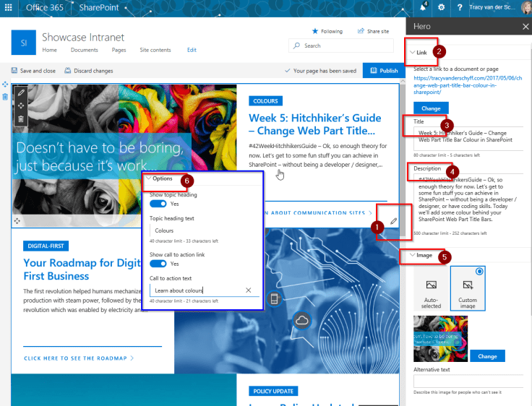Open Site contents in site navigation

tap(155, 50)
